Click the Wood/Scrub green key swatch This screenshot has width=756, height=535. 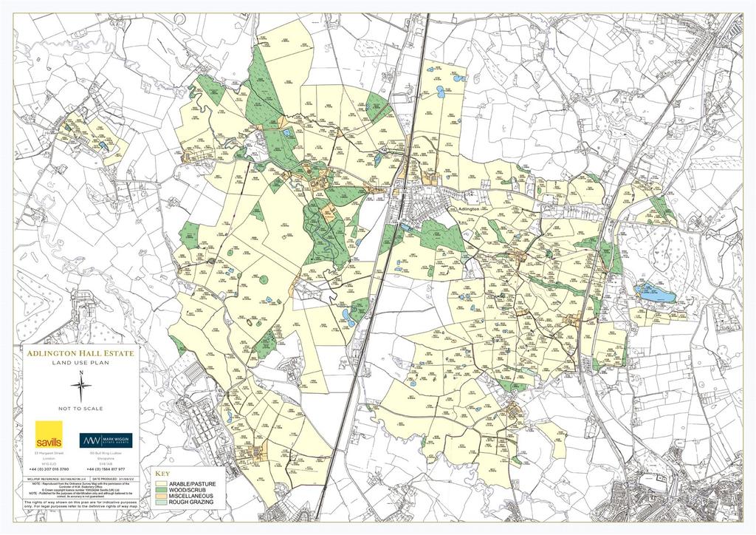click(x=161, y=490)
